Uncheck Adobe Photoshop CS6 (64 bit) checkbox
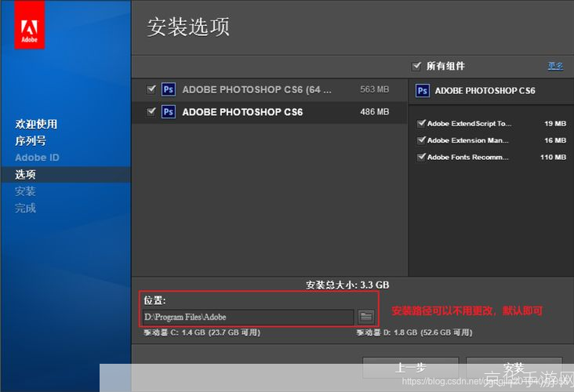Image resolution: width=574 pixels, height=392 pixels. coord(151,89)
